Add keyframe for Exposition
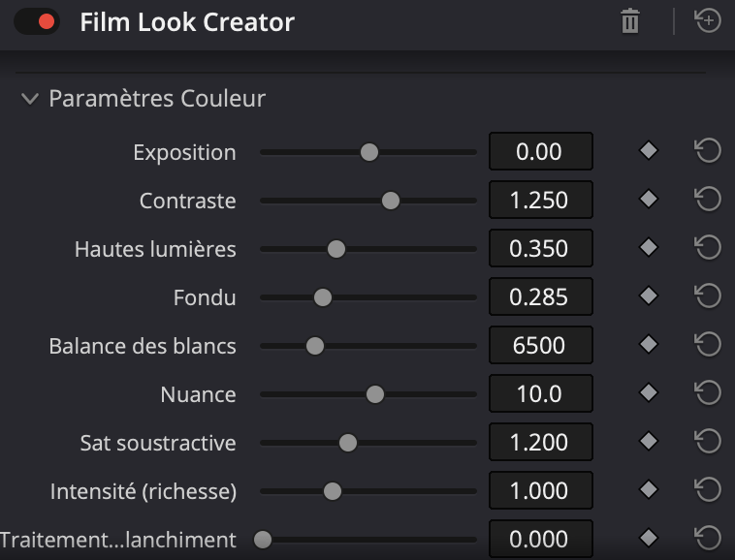Screen dimensions: 735x560 (649, 151)
